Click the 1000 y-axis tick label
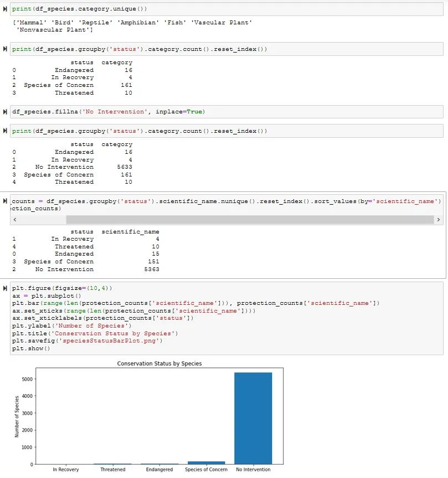The image size is (448, 478). [x=27, y=447]
